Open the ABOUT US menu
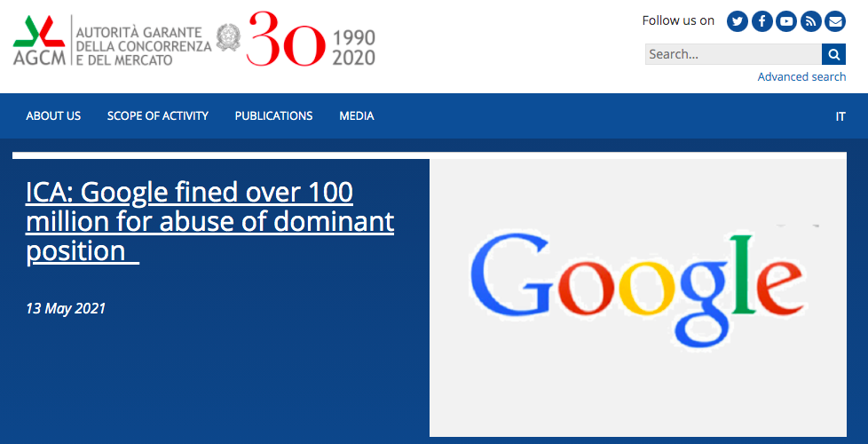The width and height of the screenshot is (868, 444). (53, 116)
